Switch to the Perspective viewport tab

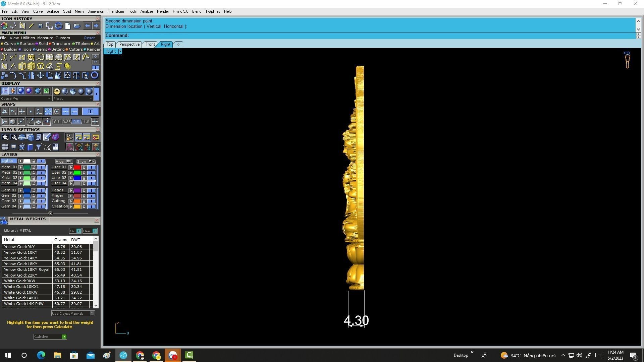coord(129,44)
